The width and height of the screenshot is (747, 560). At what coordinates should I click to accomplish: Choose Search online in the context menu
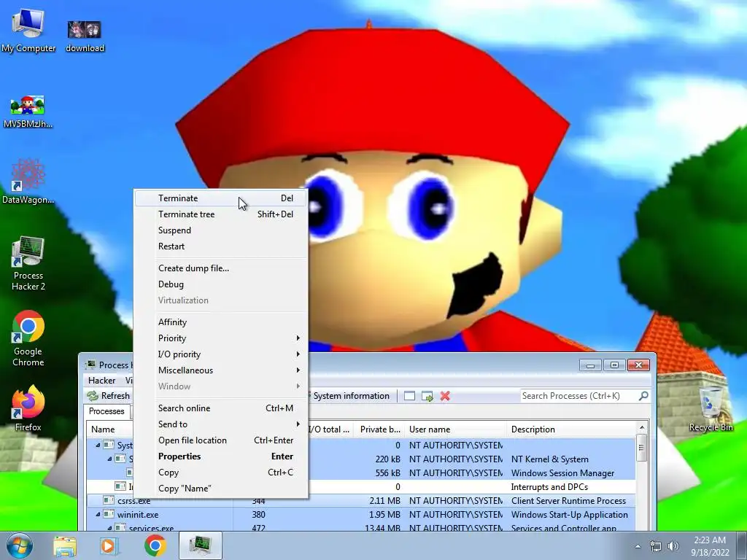[x=221, y=408]
